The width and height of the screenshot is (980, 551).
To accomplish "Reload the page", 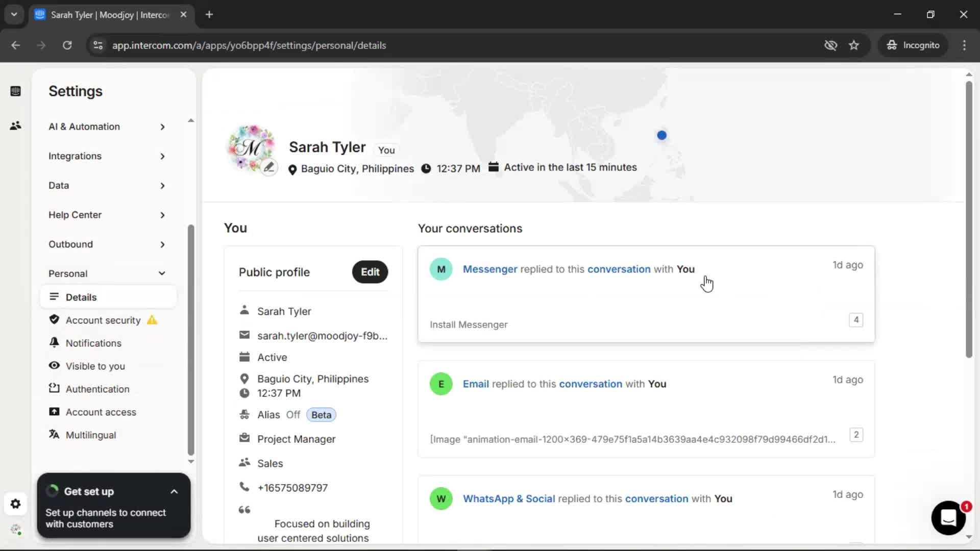I will click(x=67, y=45).
